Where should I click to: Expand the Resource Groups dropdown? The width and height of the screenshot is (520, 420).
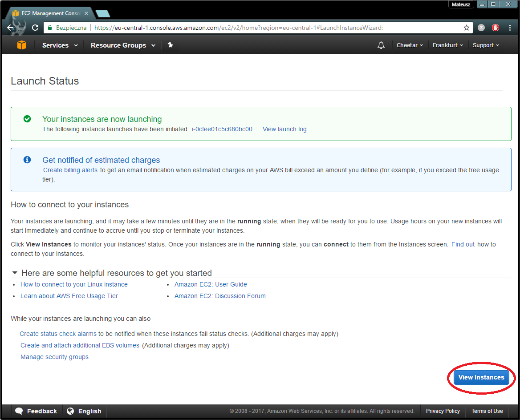tap(123, 45)
